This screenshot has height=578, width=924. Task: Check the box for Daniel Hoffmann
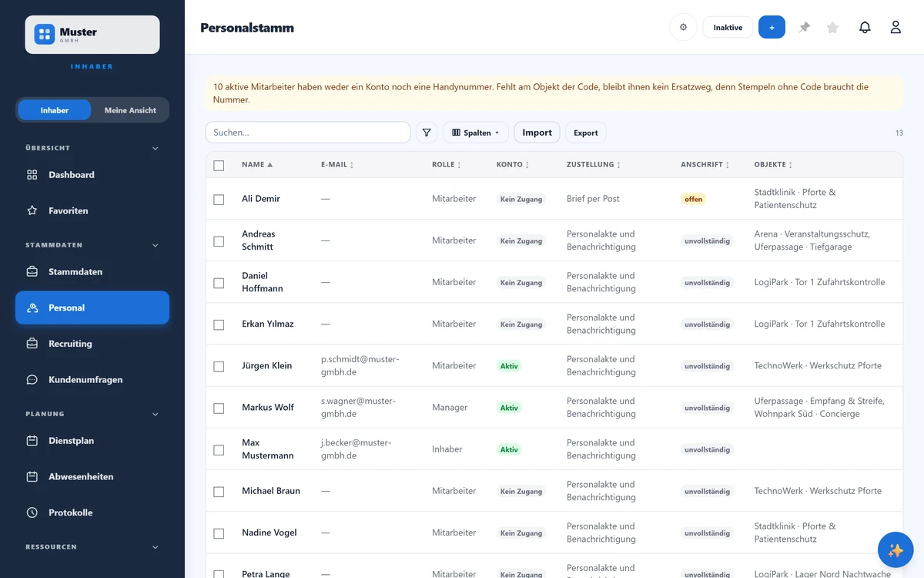(x=219, y=282)
